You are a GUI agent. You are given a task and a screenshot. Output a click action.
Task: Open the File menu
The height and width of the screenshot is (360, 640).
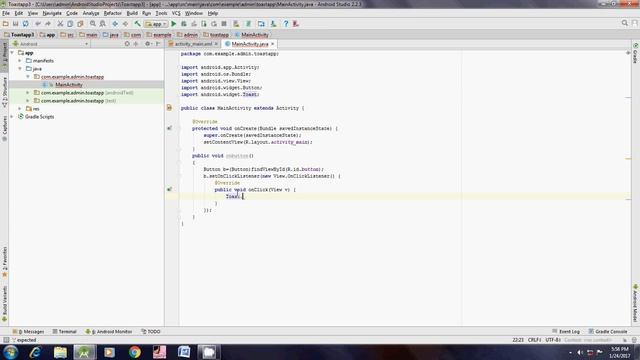6,13
